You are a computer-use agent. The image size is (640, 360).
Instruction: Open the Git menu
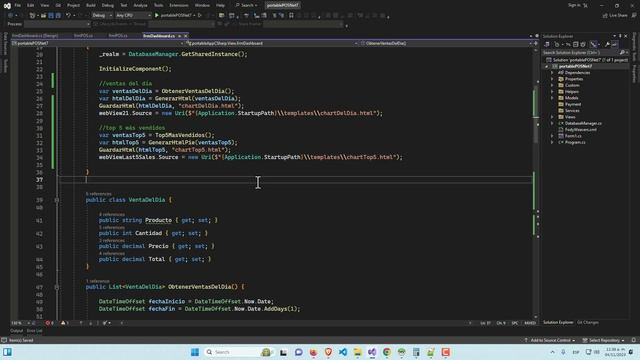tap(58, 5)
